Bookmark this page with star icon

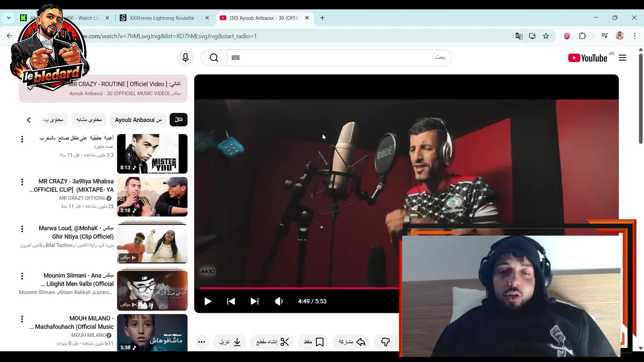(x=546, y=36)
